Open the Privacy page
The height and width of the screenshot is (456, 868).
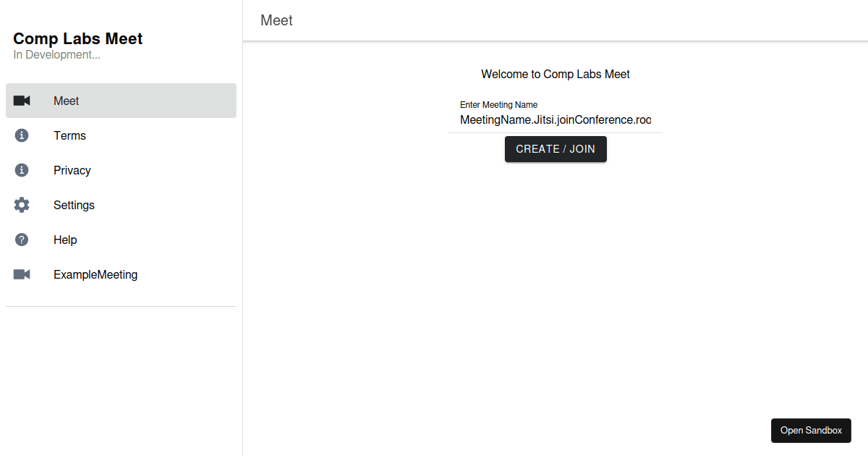[x=72, y=170]
